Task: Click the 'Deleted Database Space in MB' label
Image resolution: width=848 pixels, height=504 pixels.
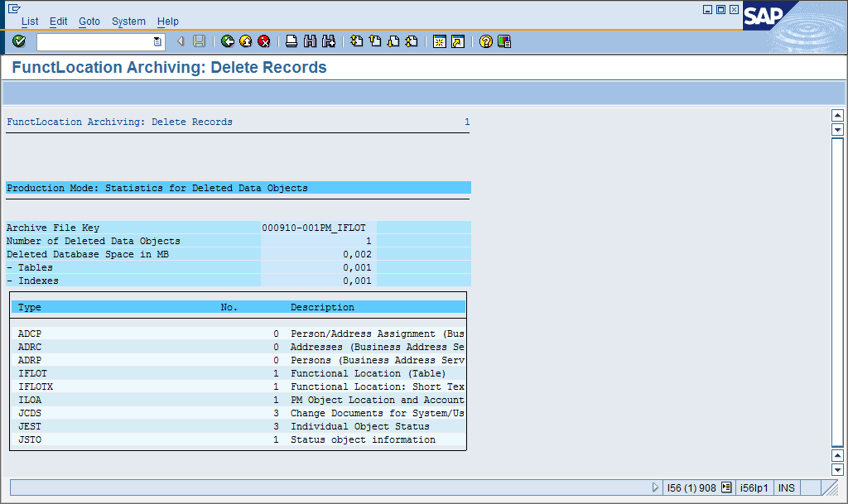Action: (88, 254)
